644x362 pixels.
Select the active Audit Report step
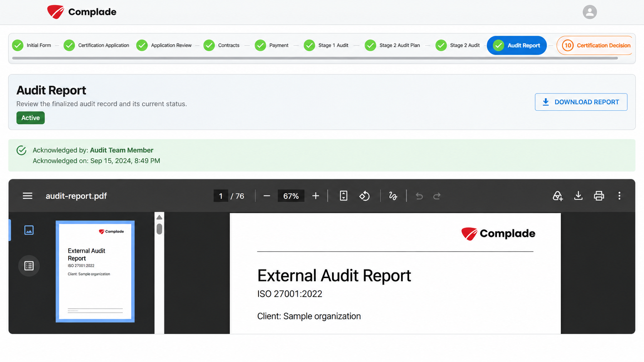(517, 45)
